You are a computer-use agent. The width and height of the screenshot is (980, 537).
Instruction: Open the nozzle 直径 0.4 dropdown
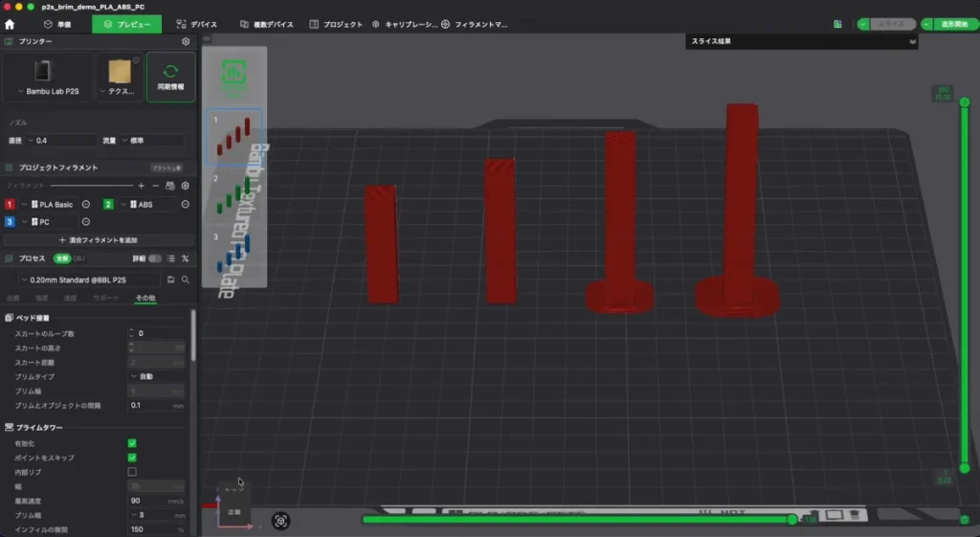60,141
